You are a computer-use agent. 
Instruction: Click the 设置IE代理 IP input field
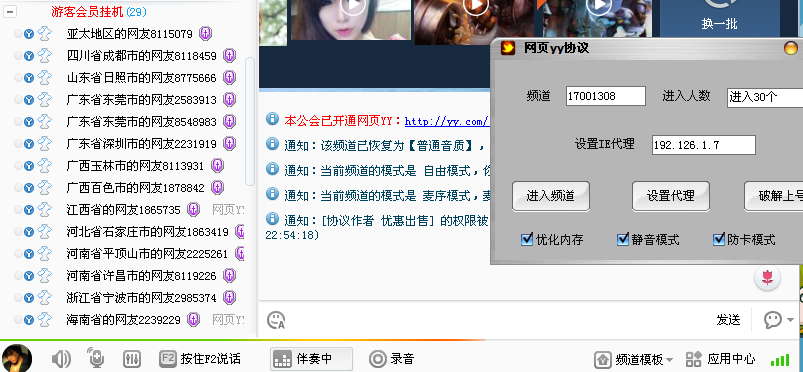704,145
